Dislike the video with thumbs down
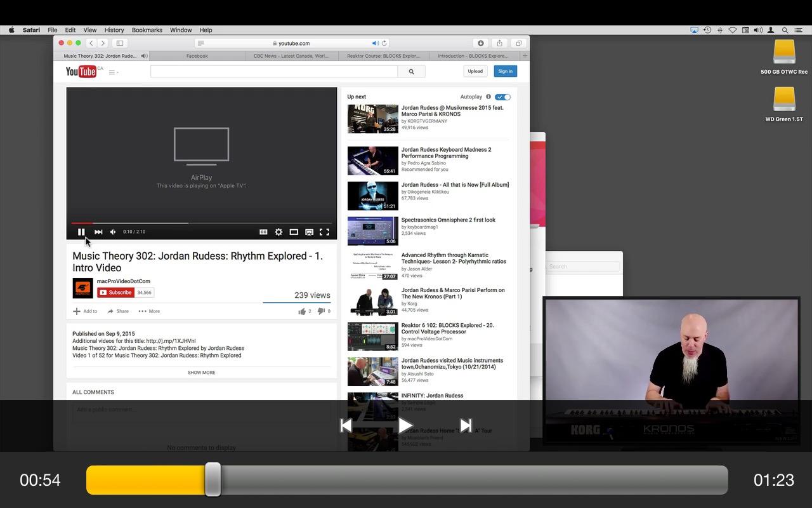Screen dimensions: 812x508 coord(321,311)
